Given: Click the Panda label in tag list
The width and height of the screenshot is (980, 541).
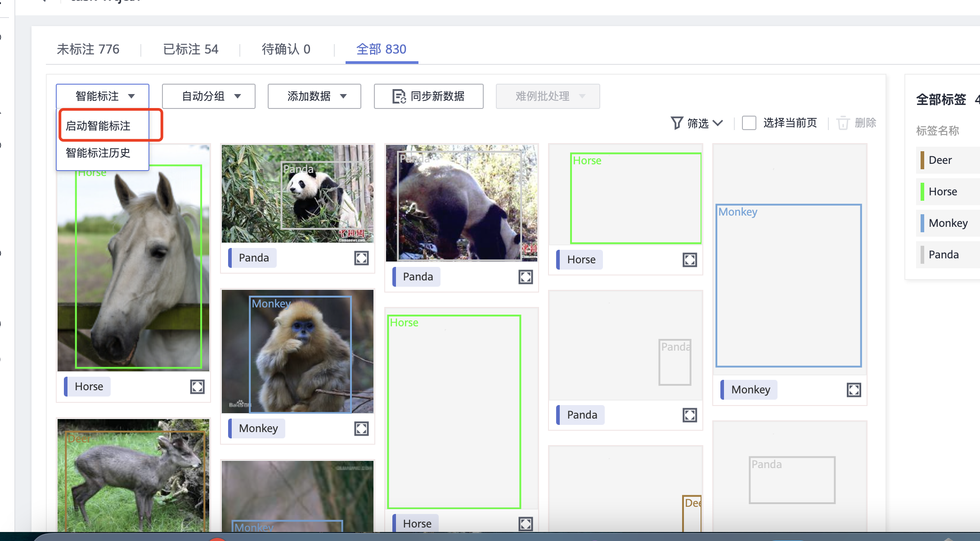Looking at the screenshot, I should 944,255.
